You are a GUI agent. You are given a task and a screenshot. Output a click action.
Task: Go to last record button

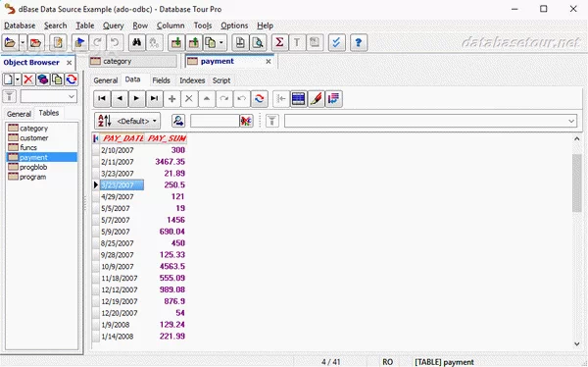pyautogui.click(x=154, y=98)
